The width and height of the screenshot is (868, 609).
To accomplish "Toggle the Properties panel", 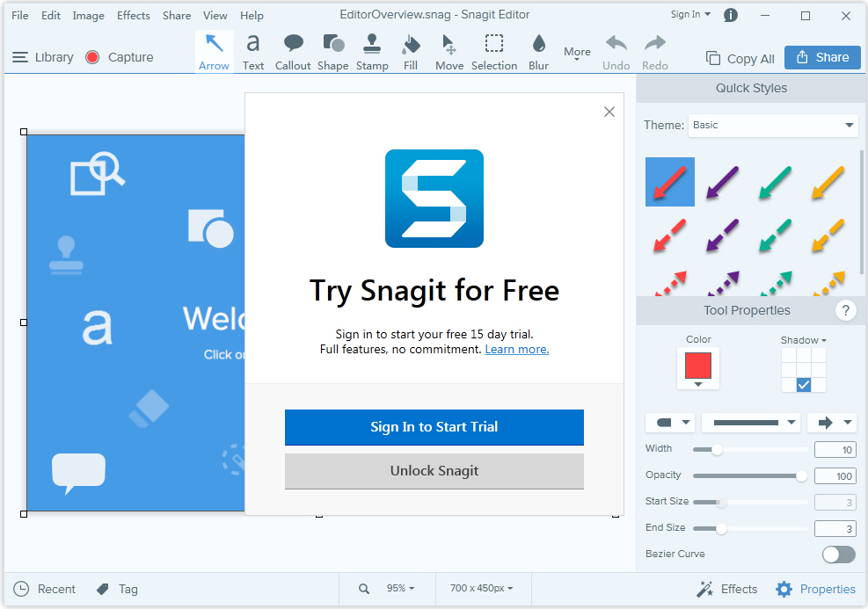I will tap(815, 589).
